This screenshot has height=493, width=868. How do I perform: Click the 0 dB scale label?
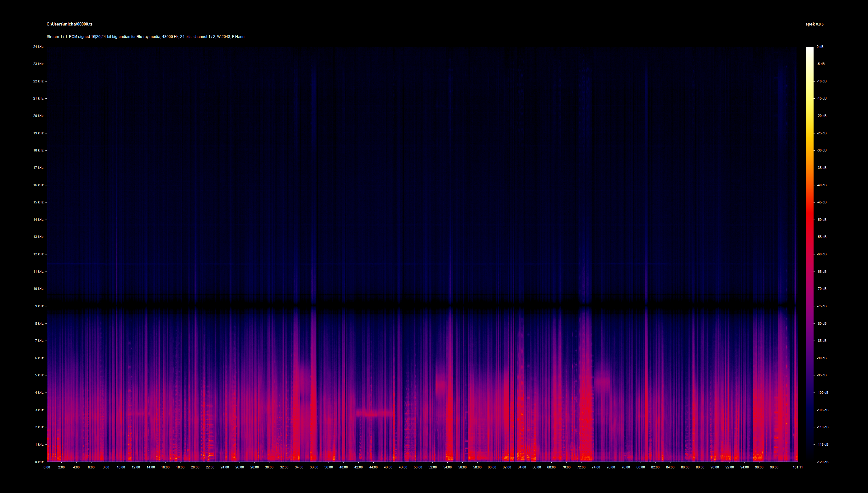(820, 47)
